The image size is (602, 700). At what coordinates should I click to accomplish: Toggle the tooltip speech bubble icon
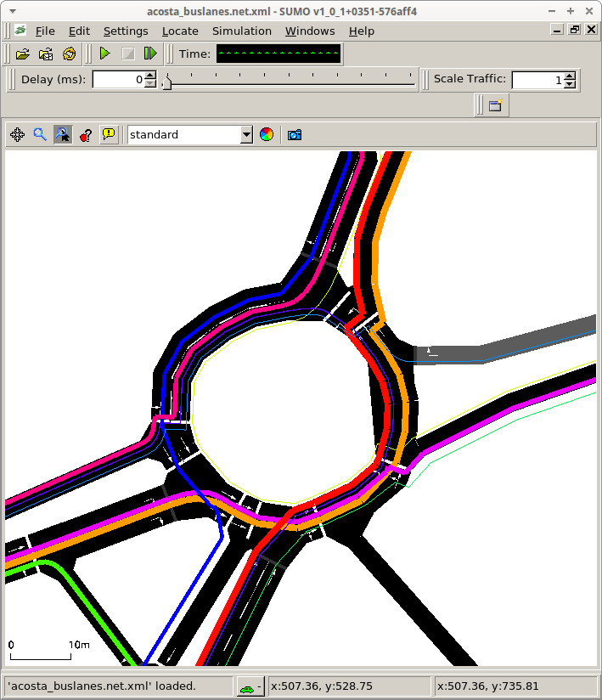(109, 134)
